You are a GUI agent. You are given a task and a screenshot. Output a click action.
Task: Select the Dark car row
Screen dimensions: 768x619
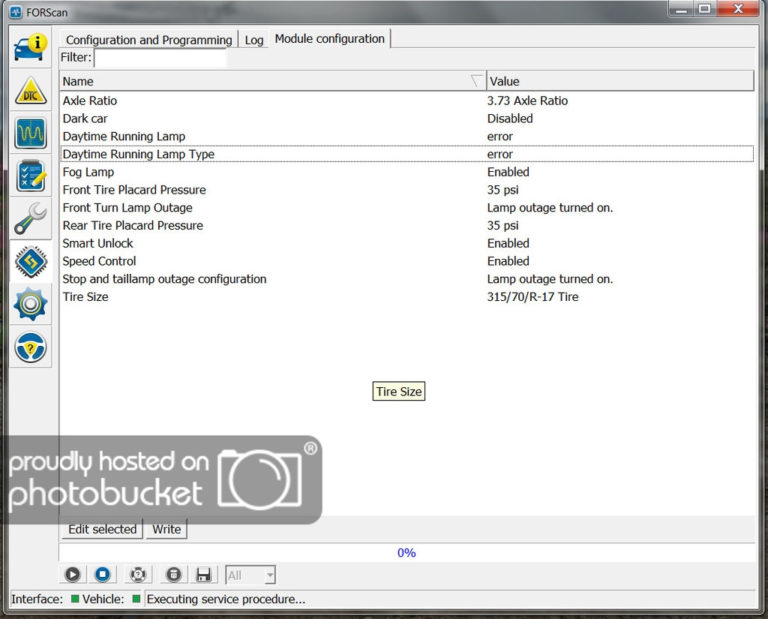point(407,119)
